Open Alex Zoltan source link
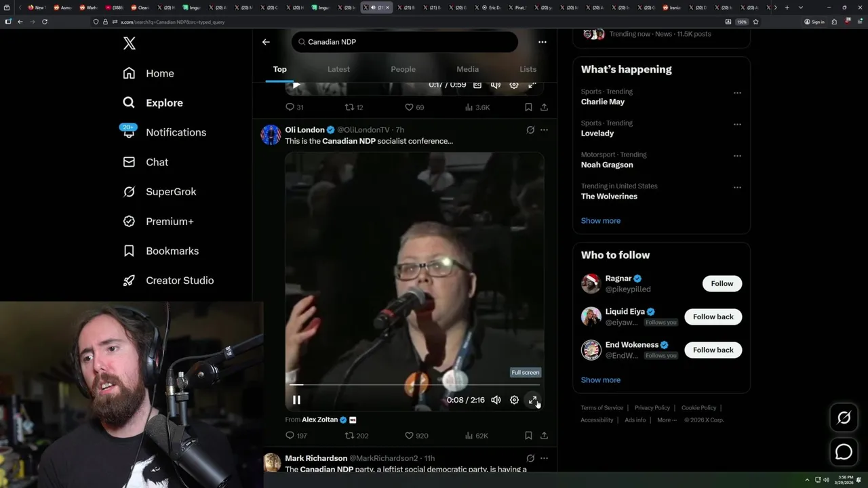The image size is (868, 488). tap(319, 420)
